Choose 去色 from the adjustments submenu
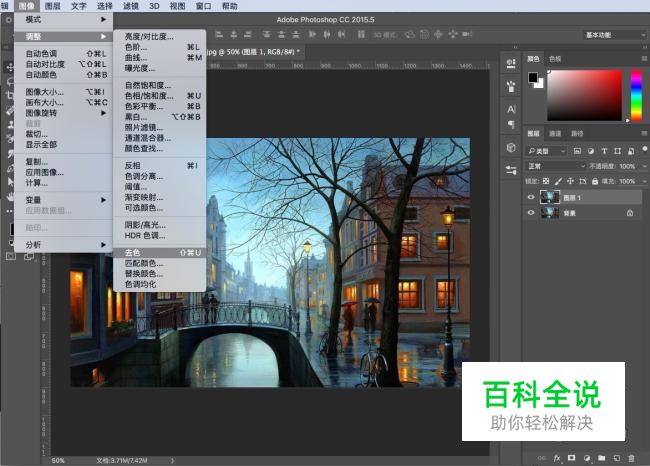Image resolution: width=650 pixels, height=466 pixels. click(160, 252)
